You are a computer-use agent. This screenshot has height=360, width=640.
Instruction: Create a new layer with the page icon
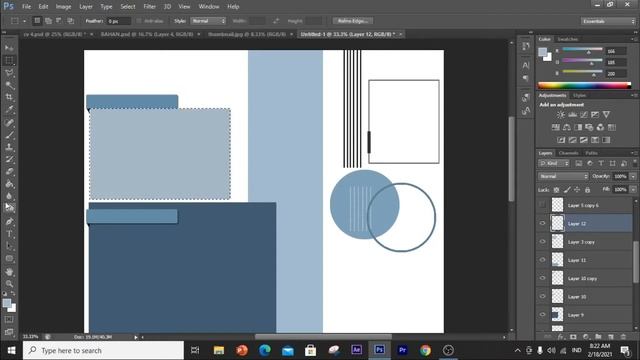[x=611, y=337]
